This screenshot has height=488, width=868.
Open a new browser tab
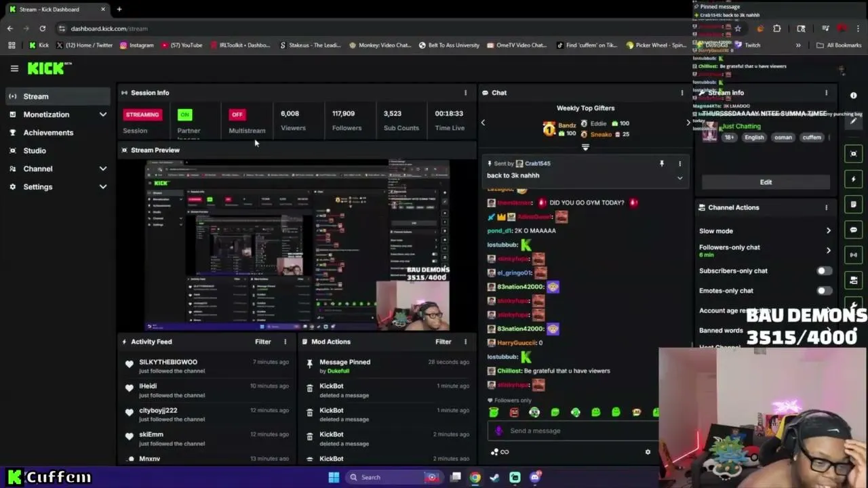tap(119, 9)
